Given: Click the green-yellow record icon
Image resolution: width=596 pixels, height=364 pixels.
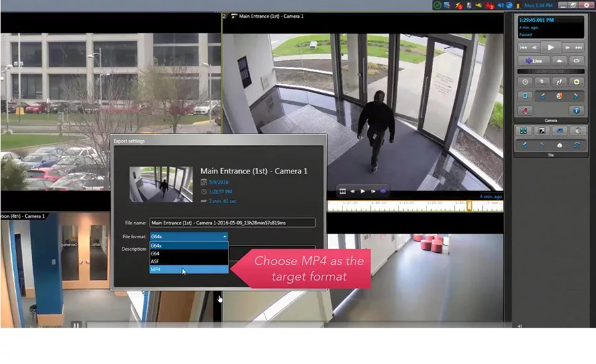Looking at the screenshot, I should 577,82.
